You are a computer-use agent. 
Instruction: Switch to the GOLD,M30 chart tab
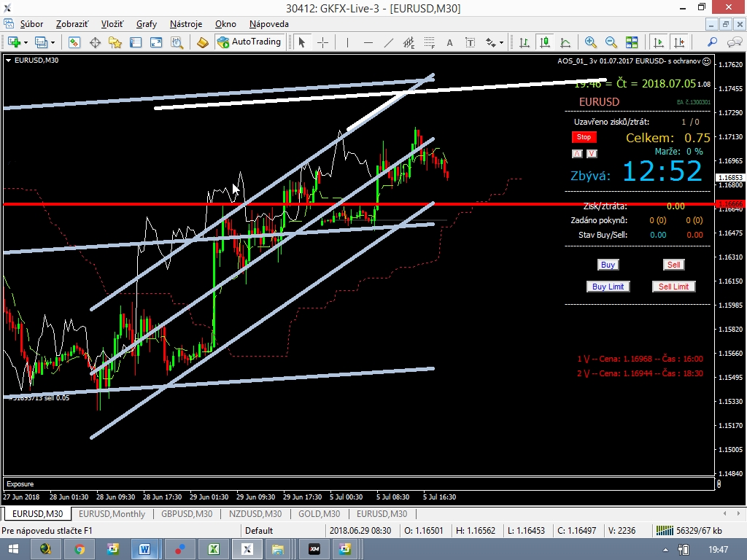(320, 514)
